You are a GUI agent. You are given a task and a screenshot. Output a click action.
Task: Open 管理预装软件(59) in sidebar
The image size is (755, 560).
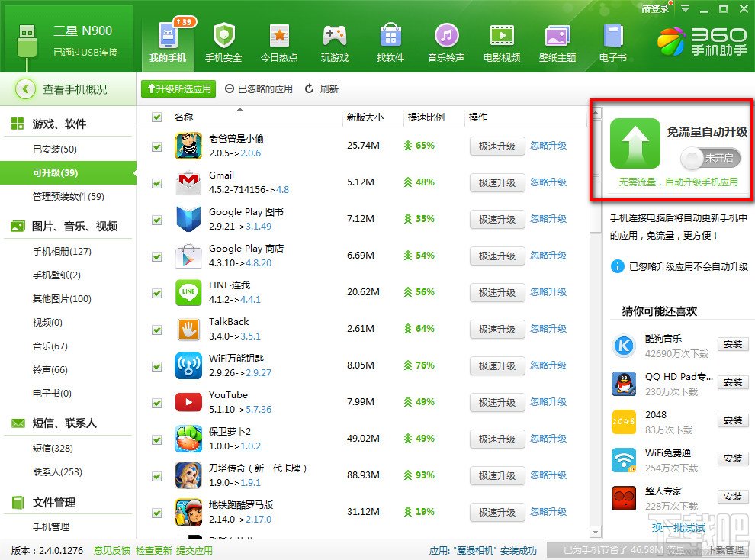[x=69, y=196]
